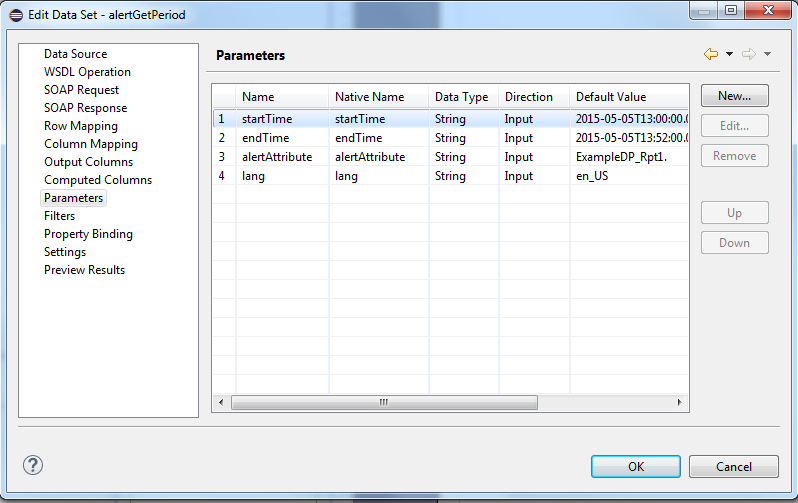
Task: Click the table's horizontal scrollbar thumb
Action: click(383, 402)
